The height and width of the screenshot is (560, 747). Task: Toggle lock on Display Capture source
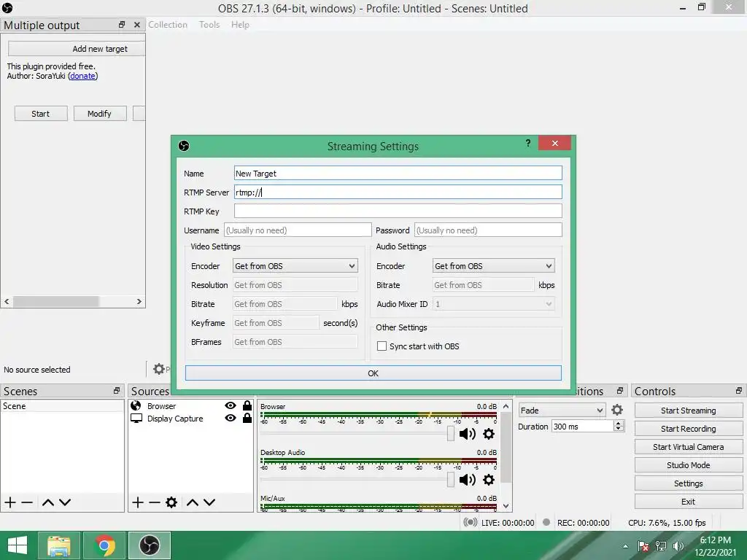tap(247, 418)
